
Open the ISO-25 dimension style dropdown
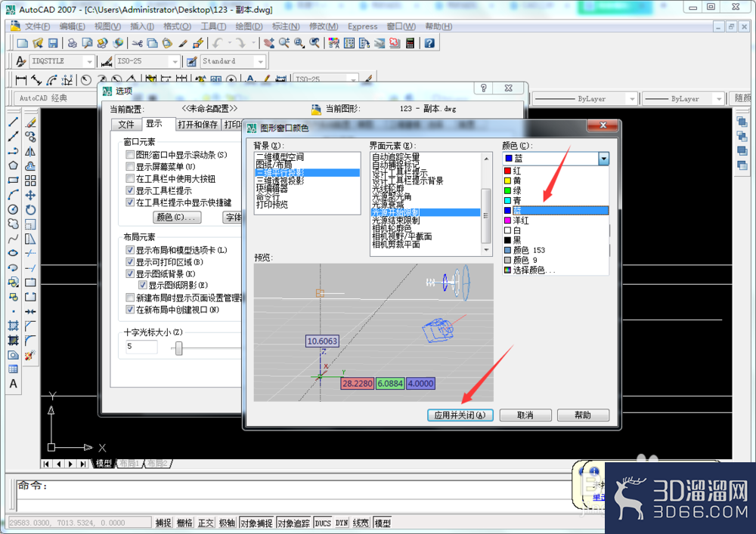(x=175, y=62)
